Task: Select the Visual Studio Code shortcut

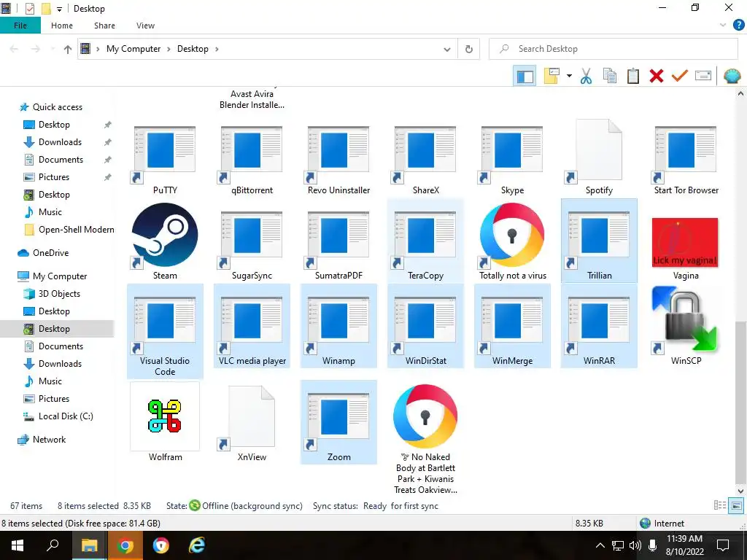Action: tap(165, 332)
